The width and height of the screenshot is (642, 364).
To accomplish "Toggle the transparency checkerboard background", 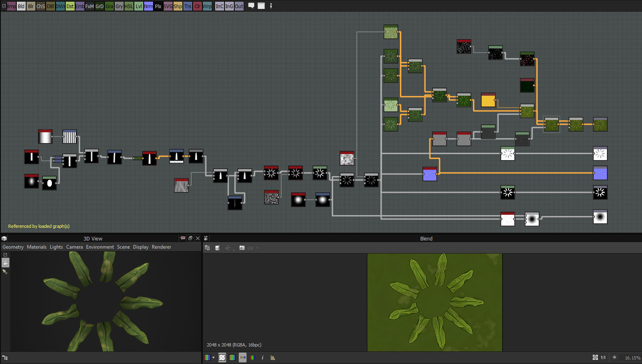I will (x=222, y=357).
